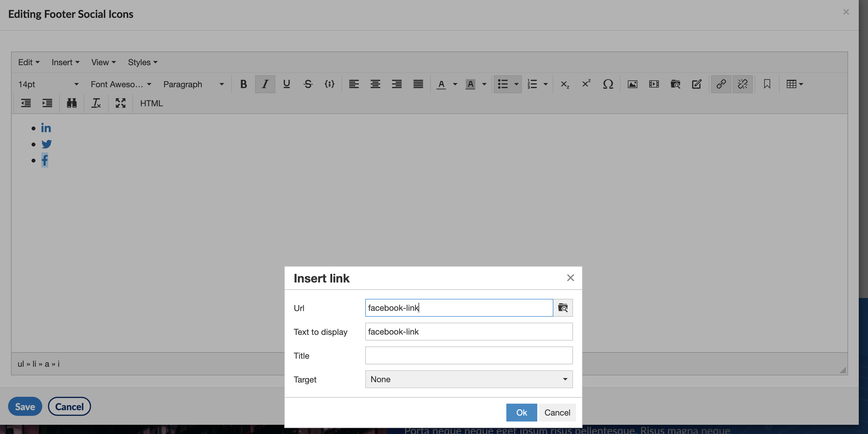Expand the Paragraph format dropdown
The image size is (868, 434).
tap(194, 84)
